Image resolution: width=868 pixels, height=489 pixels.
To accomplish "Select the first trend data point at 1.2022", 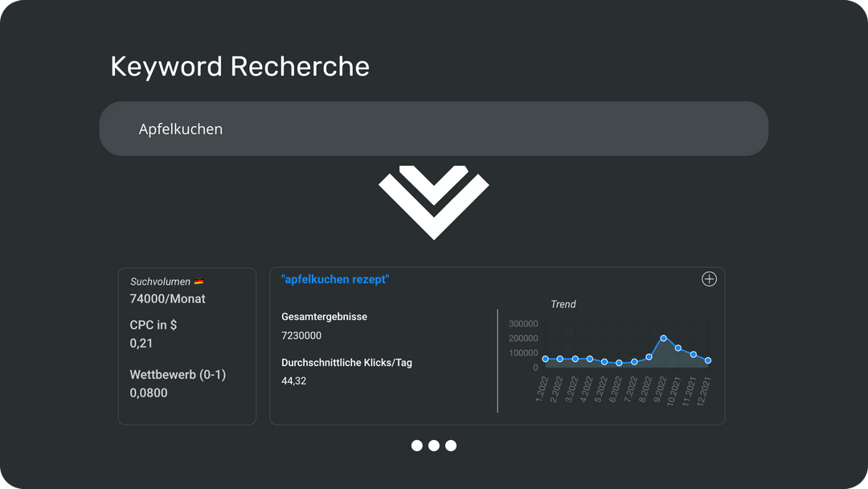I will click(545, 358).
